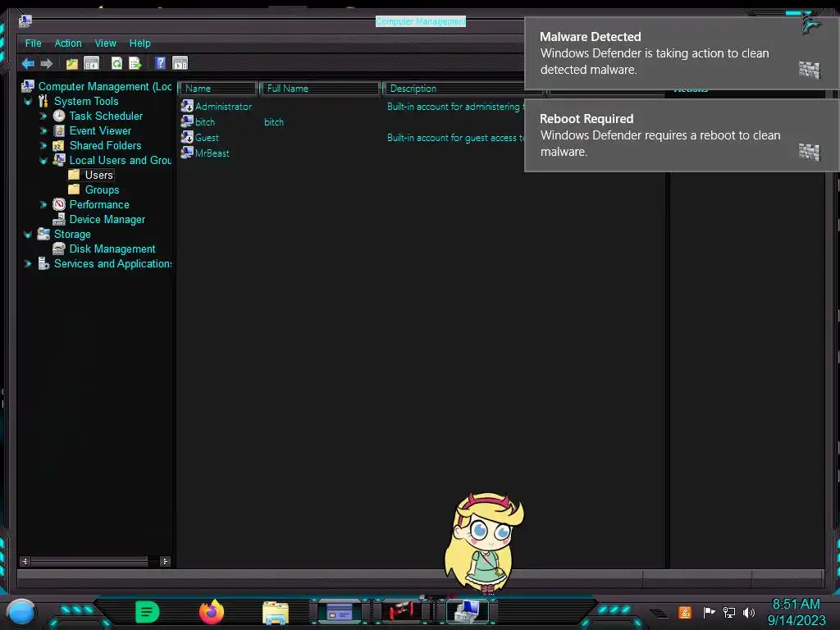Open the Action menu
The width and height of the screenshot is (840, 630).
point(68,43)
